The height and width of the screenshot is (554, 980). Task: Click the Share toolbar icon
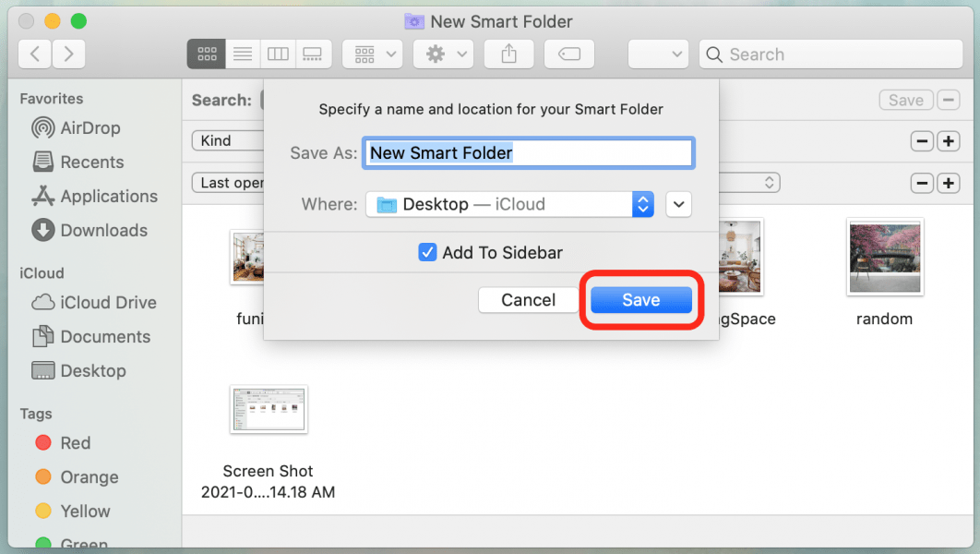point(509,54)
